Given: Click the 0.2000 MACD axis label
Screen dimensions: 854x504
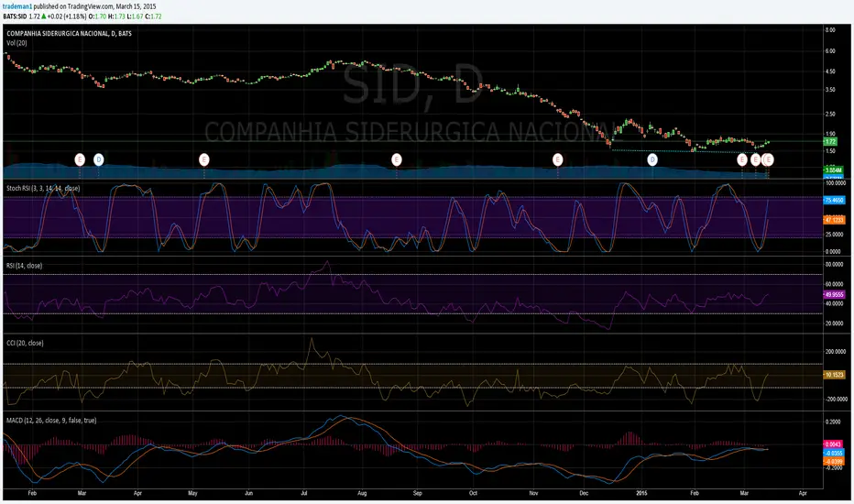Looking at the screenshot, I should pos(833,422).
